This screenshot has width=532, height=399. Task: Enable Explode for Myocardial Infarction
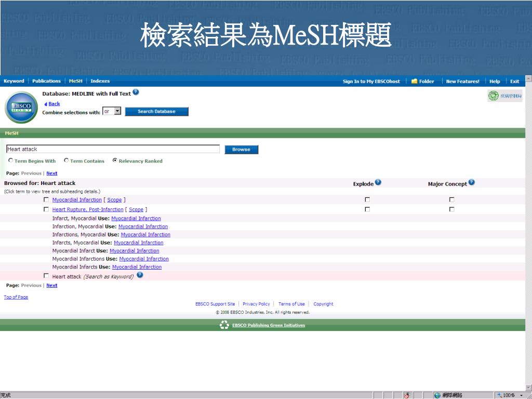(367, 199)
